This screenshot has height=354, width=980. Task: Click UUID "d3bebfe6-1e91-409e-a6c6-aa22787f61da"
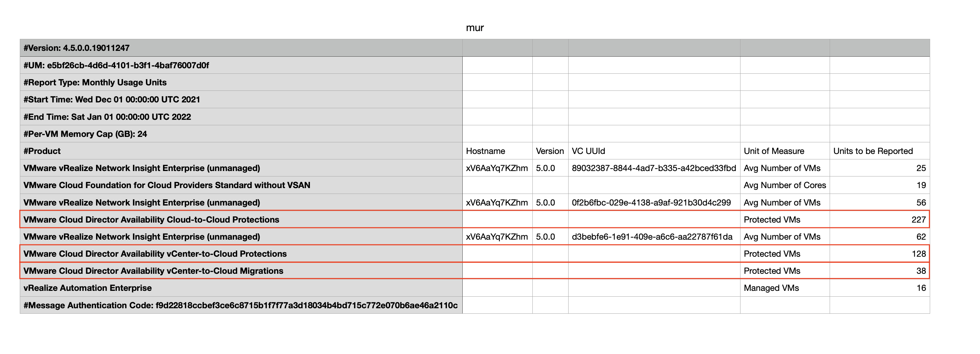point(654,237)
